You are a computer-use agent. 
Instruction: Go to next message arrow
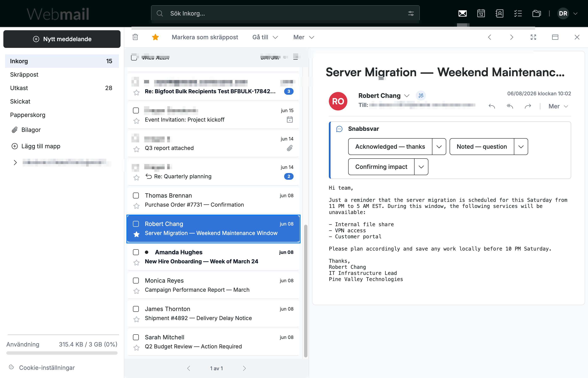(x=511, y=37)
